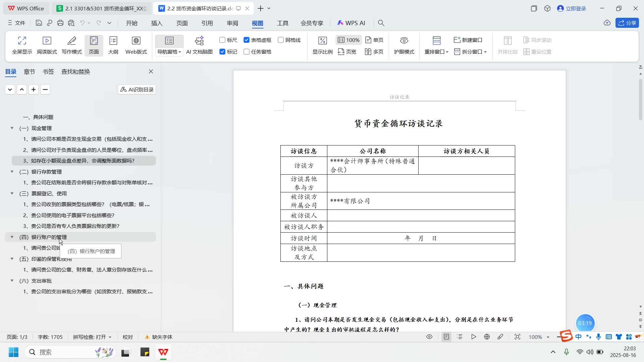Screen dimensions: 644x362
Task: Open the search magnifier in ribbon tabs
Action: coord(381,23)
